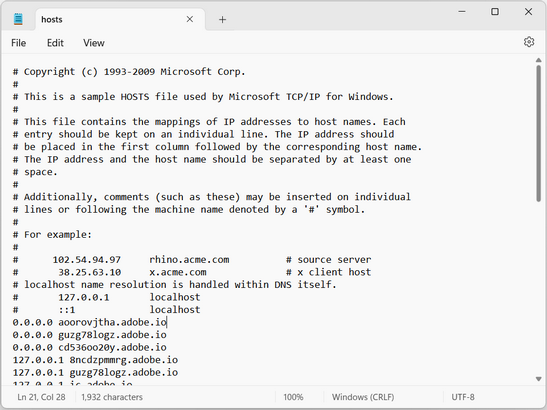Click the 'be placed in the first column' line
547x410 pixels.
(217, 147)
